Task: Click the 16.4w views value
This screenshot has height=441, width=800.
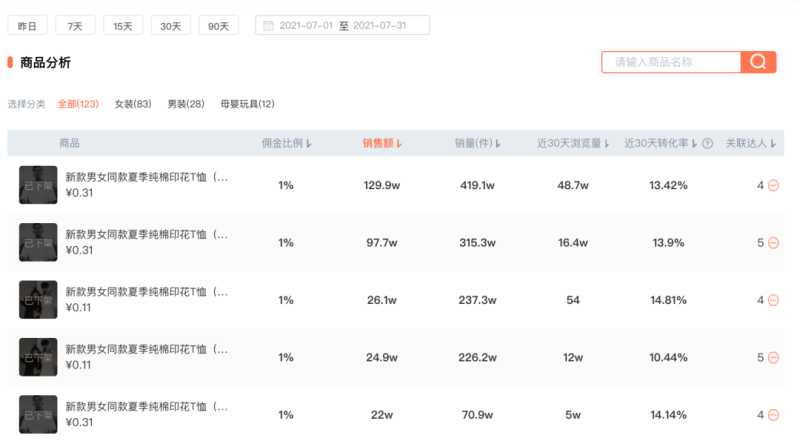Action: 573,243
